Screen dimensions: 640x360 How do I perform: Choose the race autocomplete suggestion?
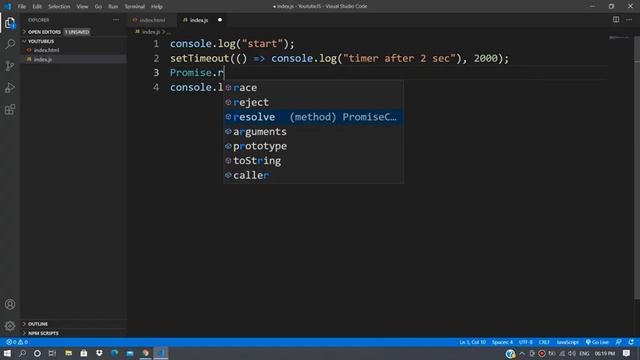coord(313,87)
